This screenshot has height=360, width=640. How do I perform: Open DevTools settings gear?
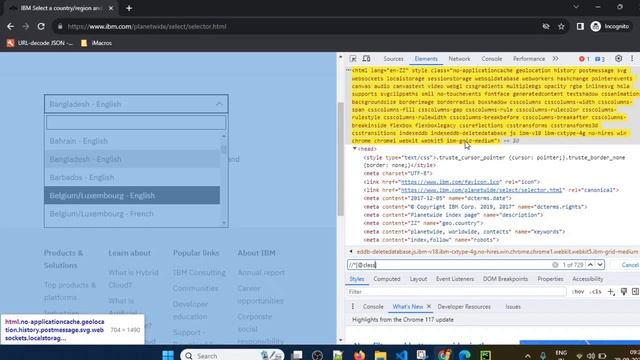618,59
